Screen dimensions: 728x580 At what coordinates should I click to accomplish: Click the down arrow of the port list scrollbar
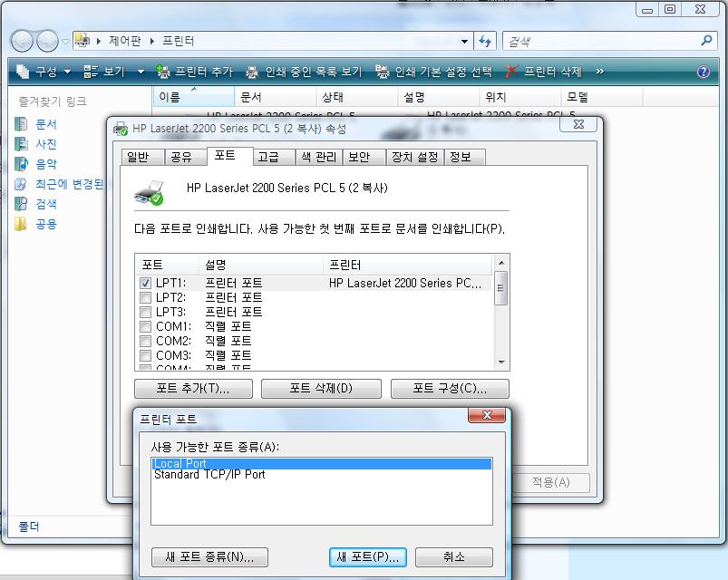pos(501,362)
